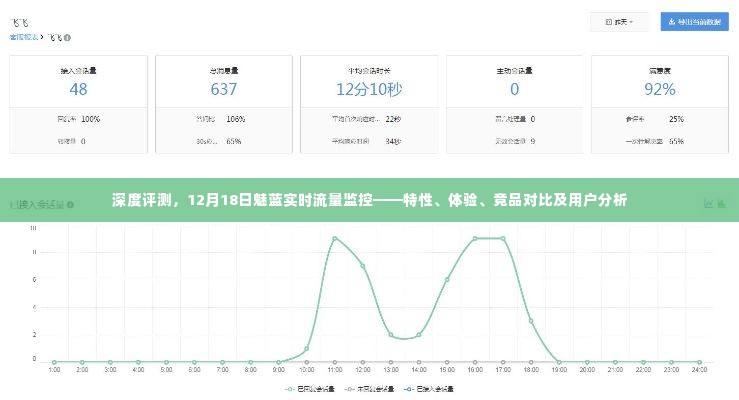
Task: Toggle the dark teal legend series
Action: (429, 389)
